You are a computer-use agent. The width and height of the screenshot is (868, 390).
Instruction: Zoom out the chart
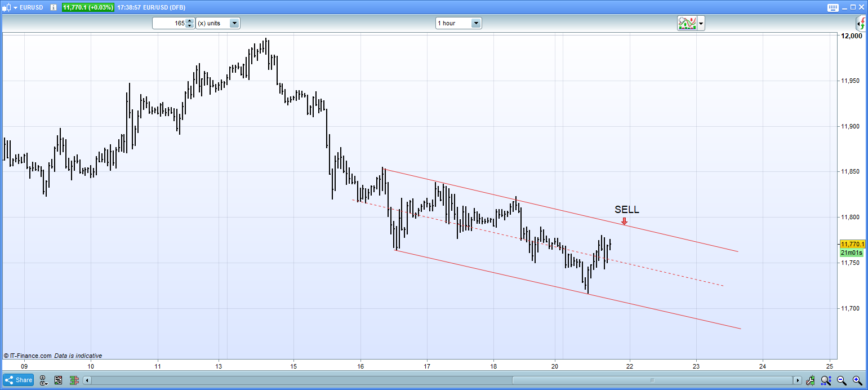842,380
